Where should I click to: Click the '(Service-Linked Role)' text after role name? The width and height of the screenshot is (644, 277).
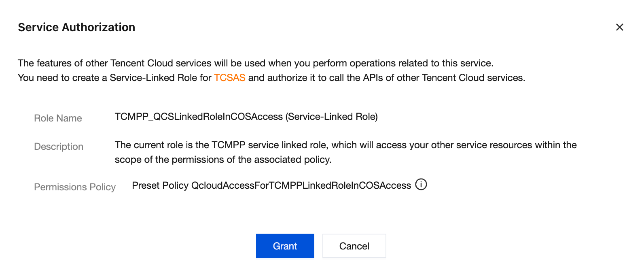pyautogui.click(x=332, y=117)
